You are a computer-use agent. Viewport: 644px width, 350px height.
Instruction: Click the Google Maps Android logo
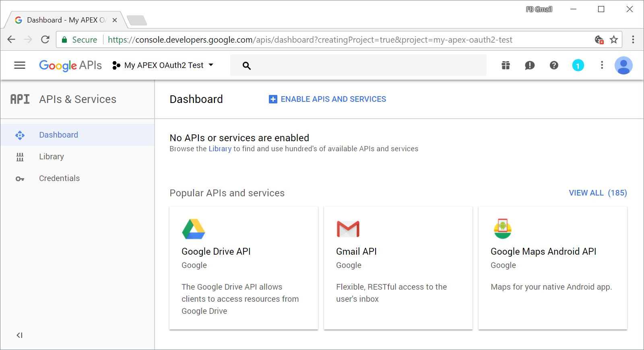503,229
